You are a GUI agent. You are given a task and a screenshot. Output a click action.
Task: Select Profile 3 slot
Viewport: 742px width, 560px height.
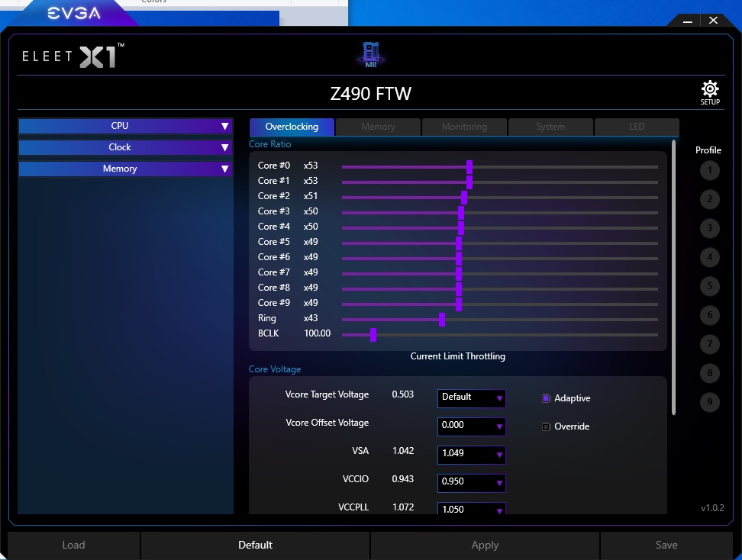coord(709,228)
